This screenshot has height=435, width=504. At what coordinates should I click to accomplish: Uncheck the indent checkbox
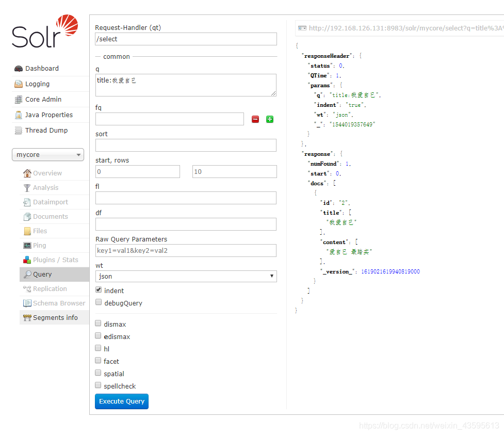(x=99, y=289)
